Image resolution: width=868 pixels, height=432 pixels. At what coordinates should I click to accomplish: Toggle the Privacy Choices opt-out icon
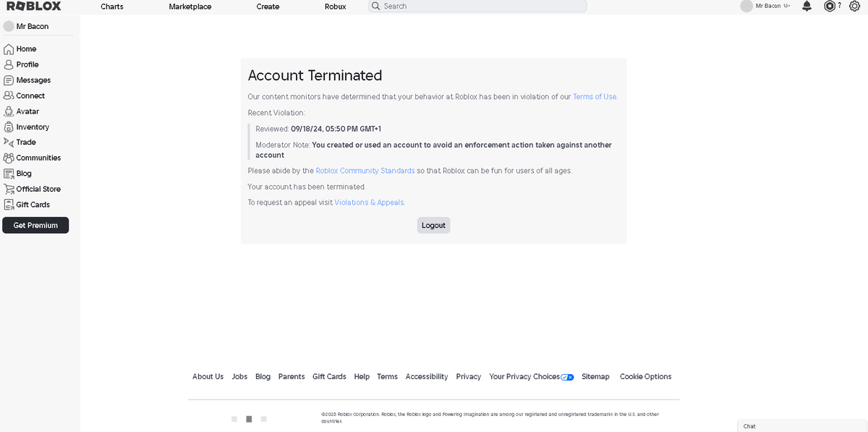(x=567, y=377)
